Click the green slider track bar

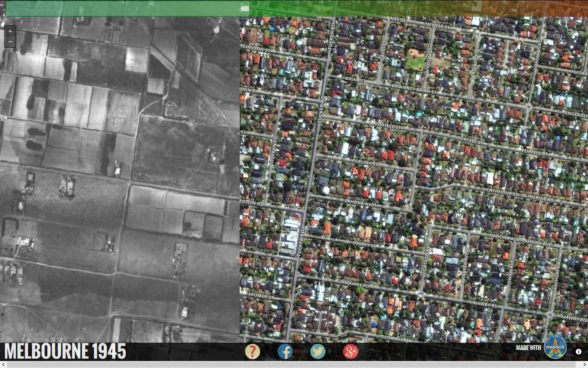122,9
